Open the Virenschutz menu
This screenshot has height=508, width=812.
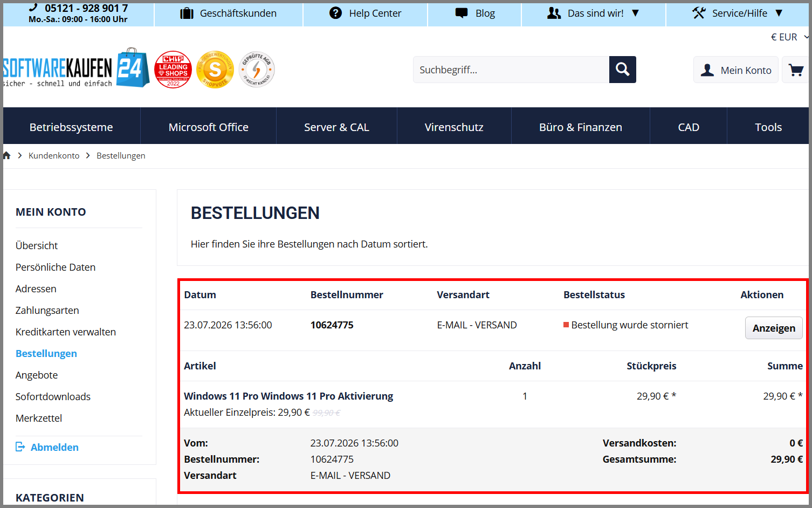pyautogui.click(x=454, y=127)
